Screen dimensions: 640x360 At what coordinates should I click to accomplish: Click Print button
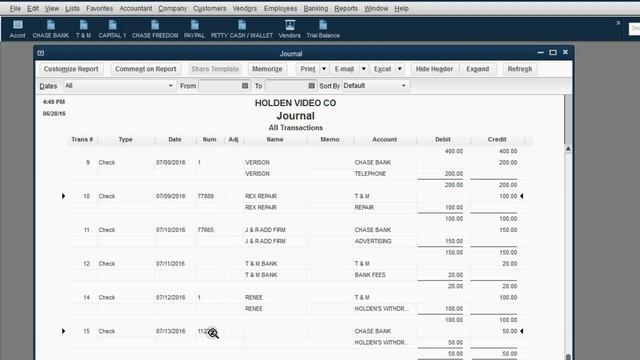pos(308,69)
